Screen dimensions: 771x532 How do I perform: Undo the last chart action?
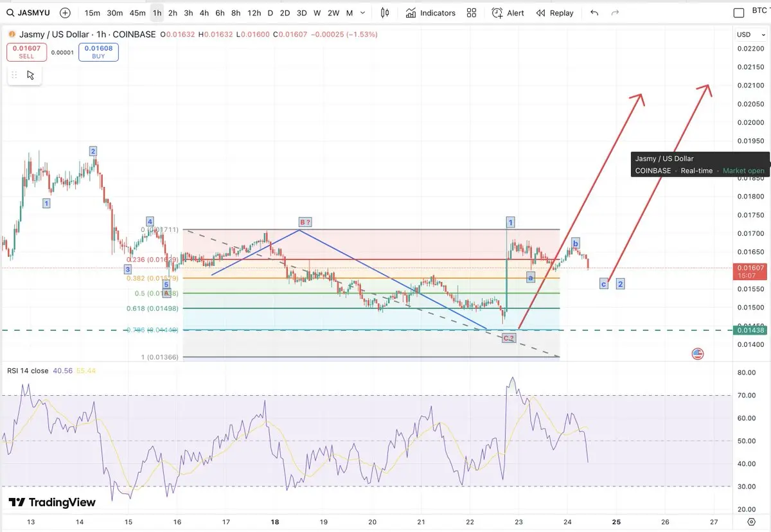pyautogui.click(x=594, y=13)
